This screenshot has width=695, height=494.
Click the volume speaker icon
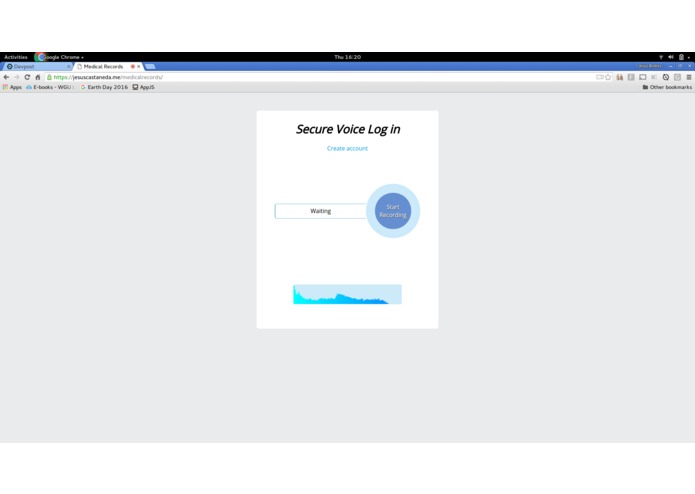click(x=671, y=57)
